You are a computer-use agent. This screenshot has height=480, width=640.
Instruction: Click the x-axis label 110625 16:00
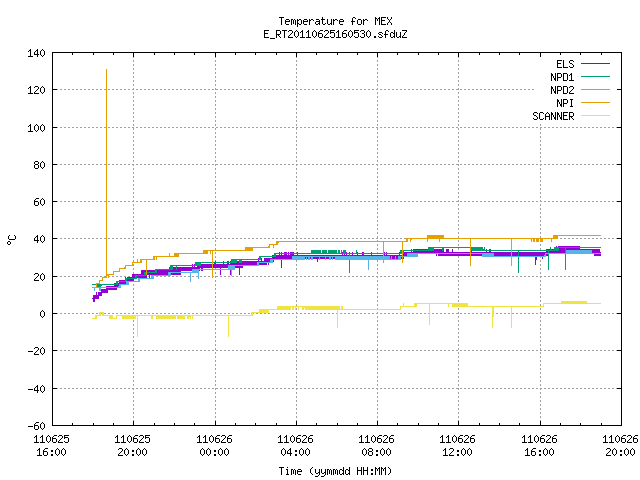pyautogui.click(x=51, y=446)
